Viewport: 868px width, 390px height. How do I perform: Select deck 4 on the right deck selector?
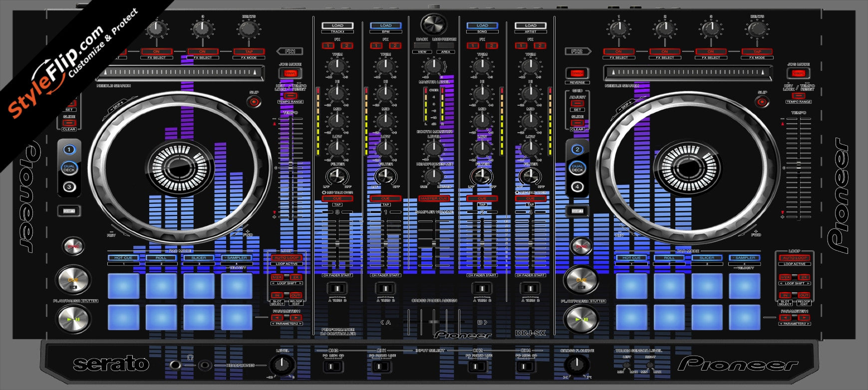click(x=578, y=187)
